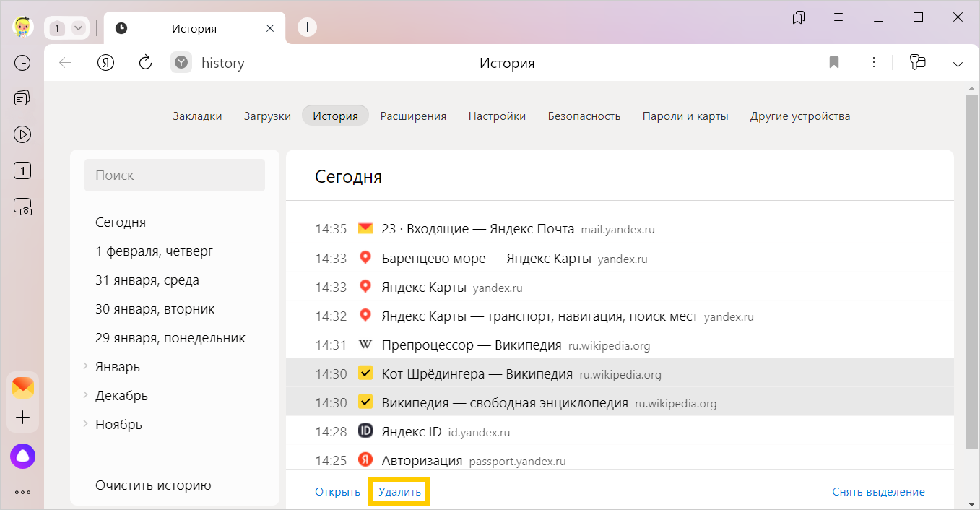Open the tab group counter showing 1
980x510 pixels.
point(58,28)
